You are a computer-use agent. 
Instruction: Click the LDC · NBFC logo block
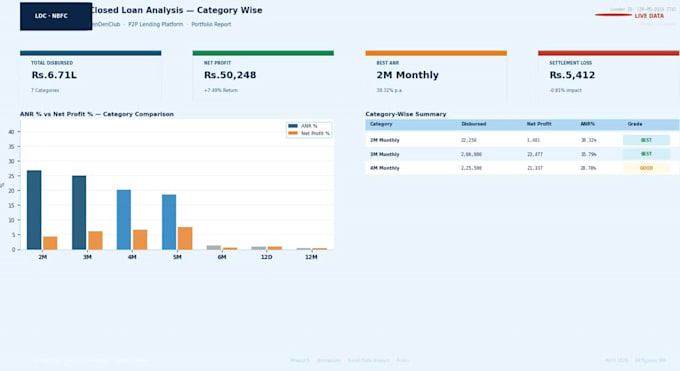[56, 16]
